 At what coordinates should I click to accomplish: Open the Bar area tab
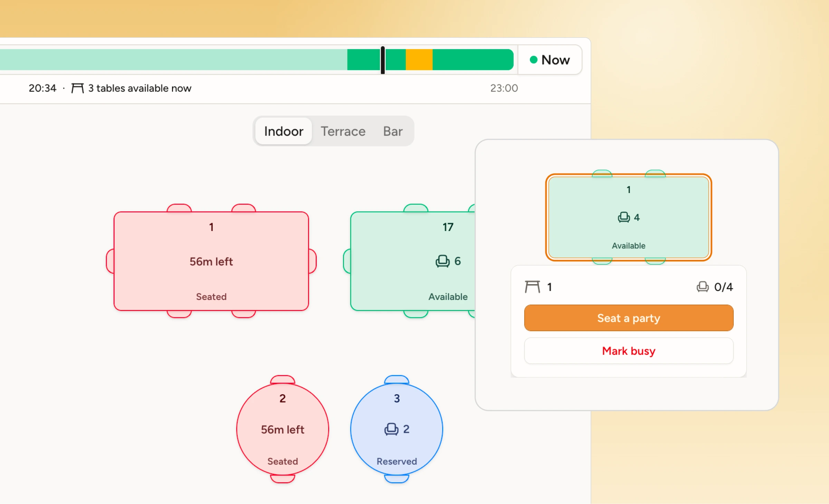(x=393, y=131)
